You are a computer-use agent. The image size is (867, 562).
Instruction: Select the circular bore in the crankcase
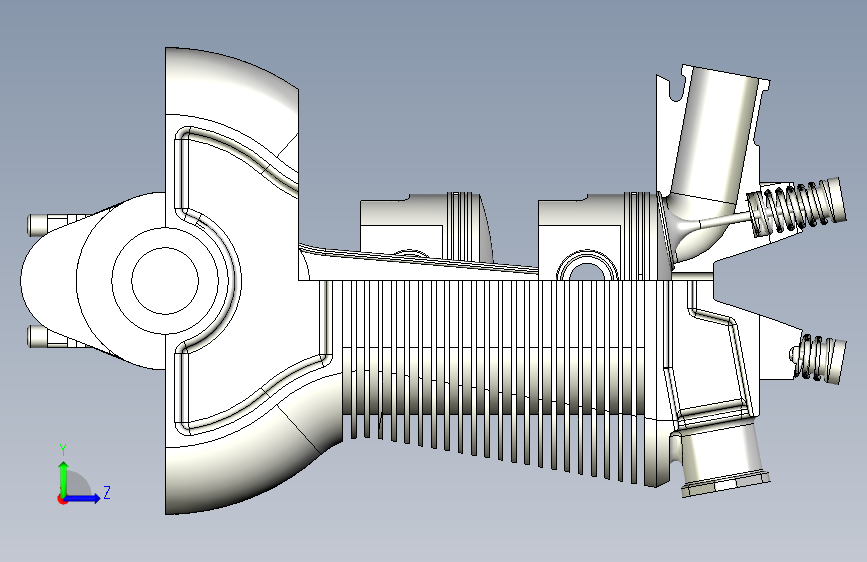[x=165, y=280]
